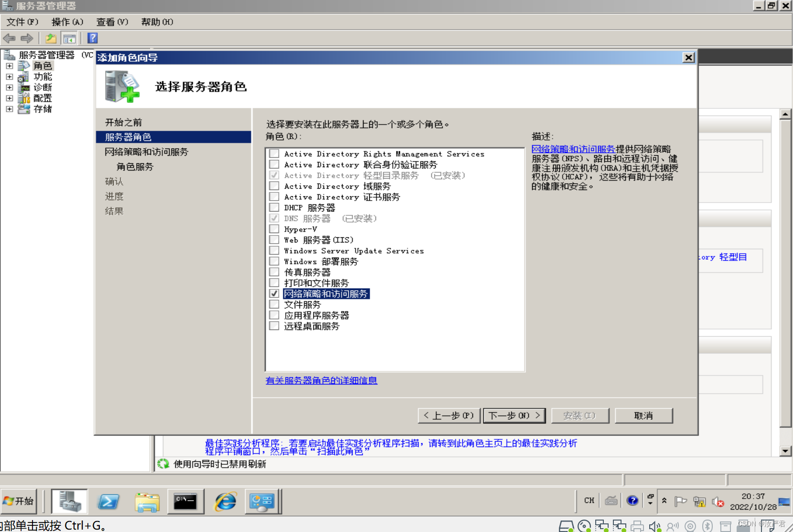Open the control panel style taskbar icon
The width and height of the screenshot is (793, 532).
262,501
